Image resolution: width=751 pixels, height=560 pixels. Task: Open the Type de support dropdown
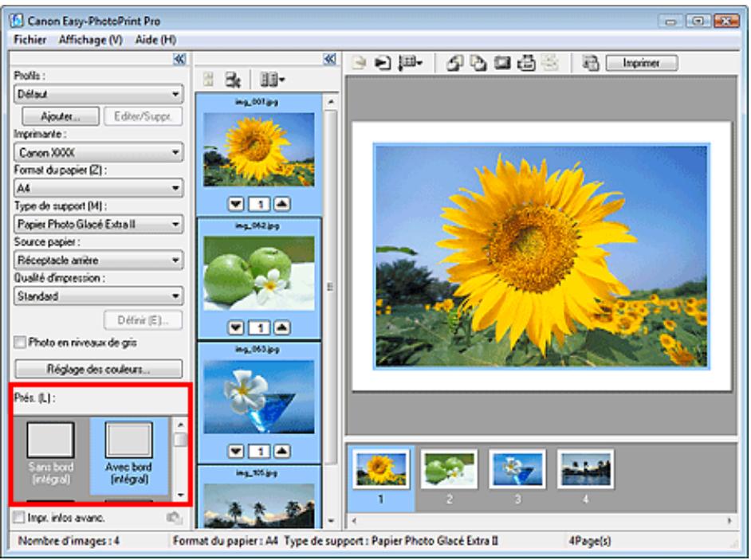click(98, 224)
